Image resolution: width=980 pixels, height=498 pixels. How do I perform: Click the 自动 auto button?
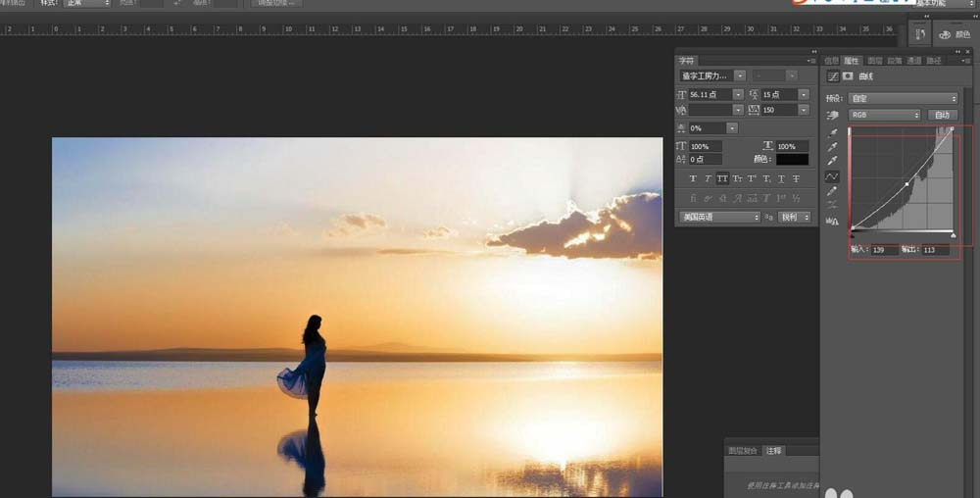click(x=943, y=115)
